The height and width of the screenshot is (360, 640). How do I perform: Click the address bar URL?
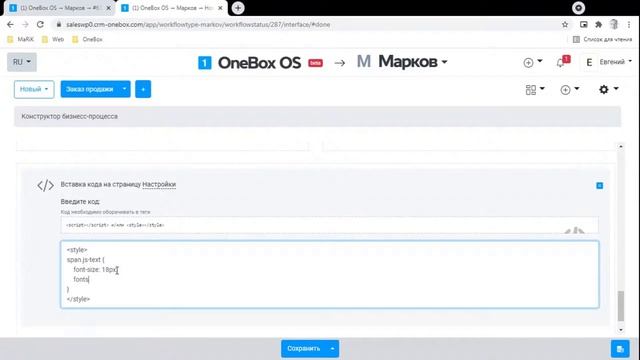click(x=198, y=24)
